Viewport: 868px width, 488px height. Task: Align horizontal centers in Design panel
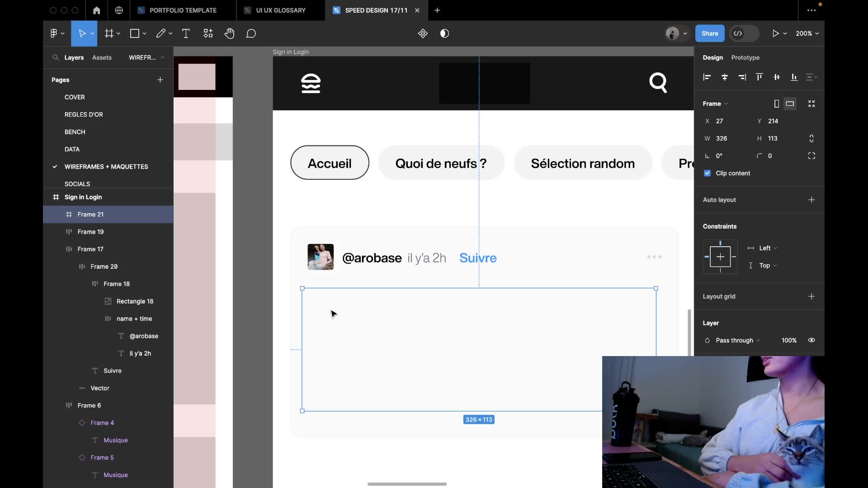(x=725, y=77)
